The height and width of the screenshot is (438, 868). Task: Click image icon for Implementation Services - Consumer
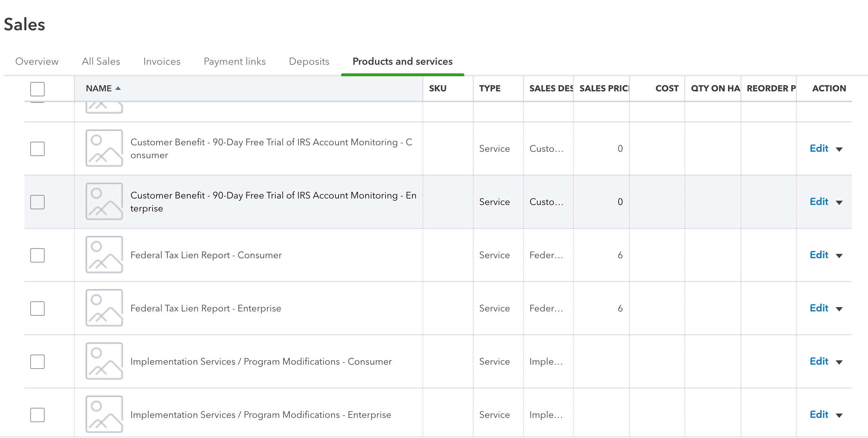(104, 361)
